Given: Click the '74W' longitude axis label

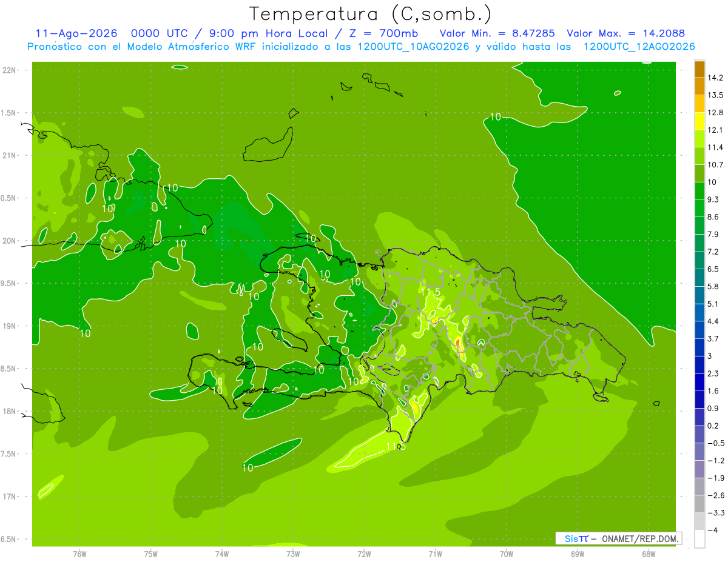Looking at the screenshot, I should click(222, 554).
